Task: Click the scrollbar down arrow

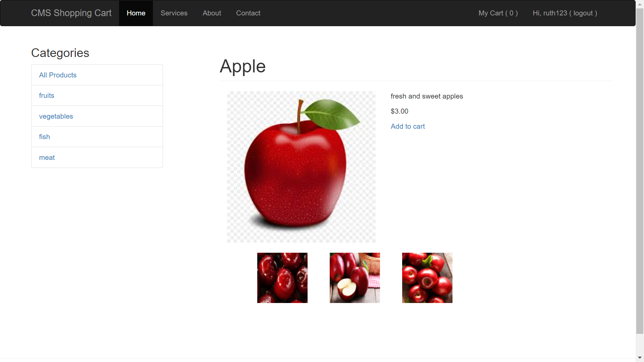Action: coord(640,358)
